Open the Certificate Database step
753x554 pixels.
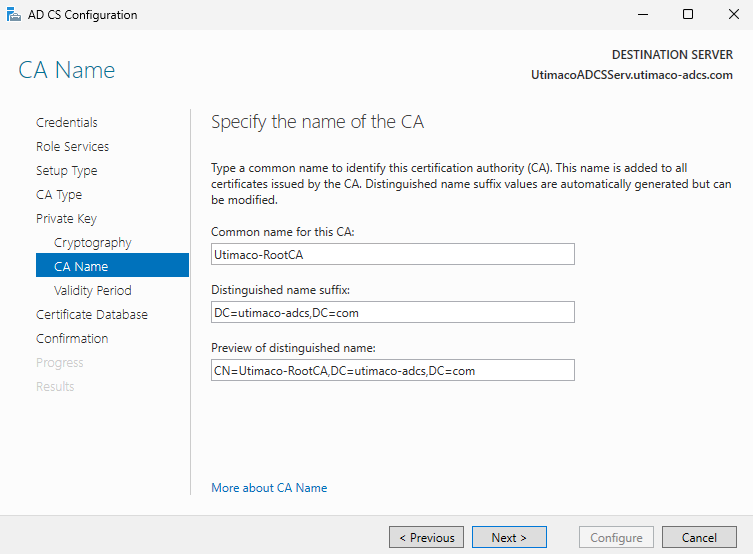point(92,315)
